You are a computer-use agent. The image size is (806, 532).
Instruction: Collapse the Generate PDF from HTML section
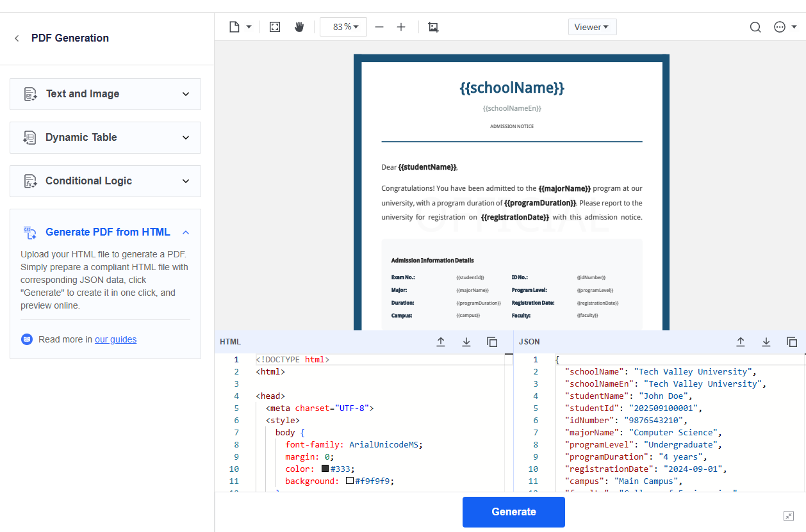[x=185, y=232]
